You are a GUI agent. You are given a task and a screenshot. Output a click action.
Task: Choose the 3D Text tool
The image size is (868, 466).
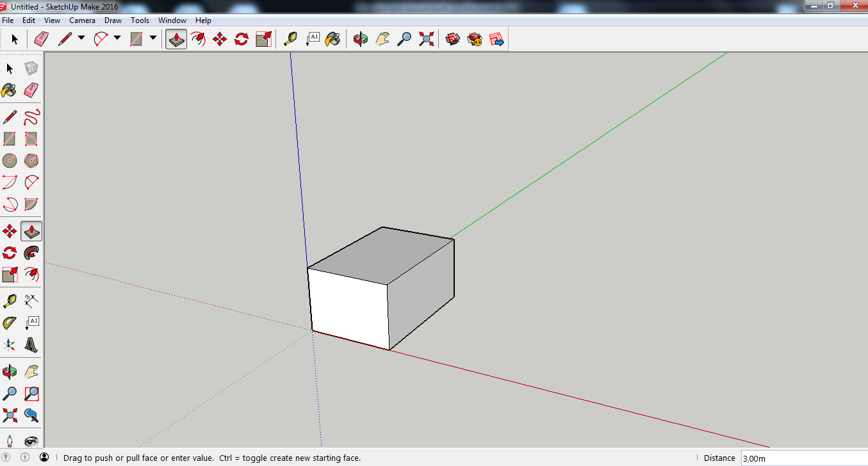[x=31, y=344]
